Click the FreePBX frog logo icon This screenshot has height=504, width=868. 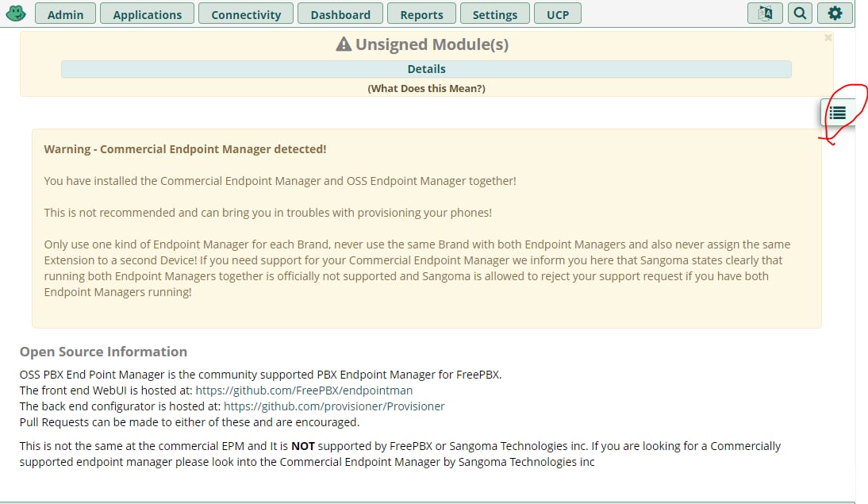(16, 13)
